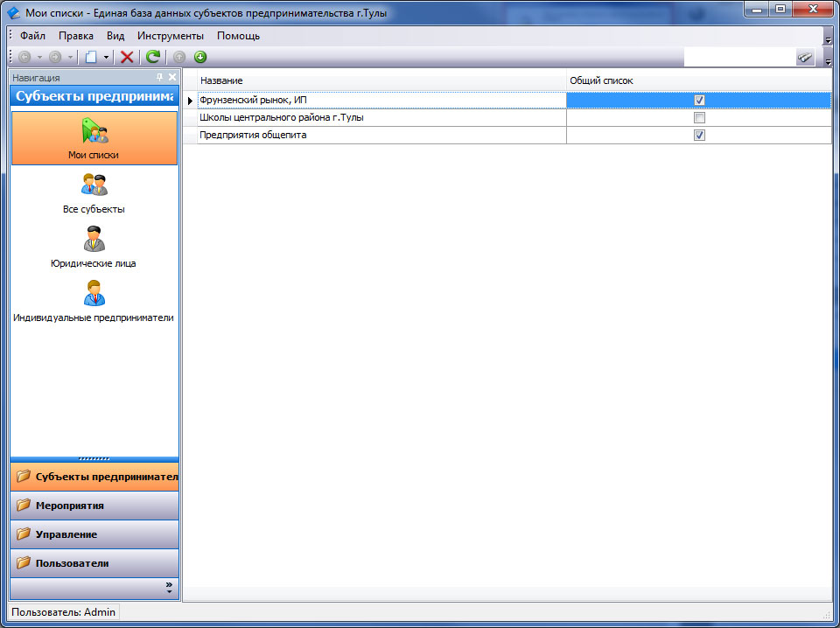This screenshot has width=840, height=628.
Task: Expand navigation pane configure buttons chevron
Action: tap(169, 588)
